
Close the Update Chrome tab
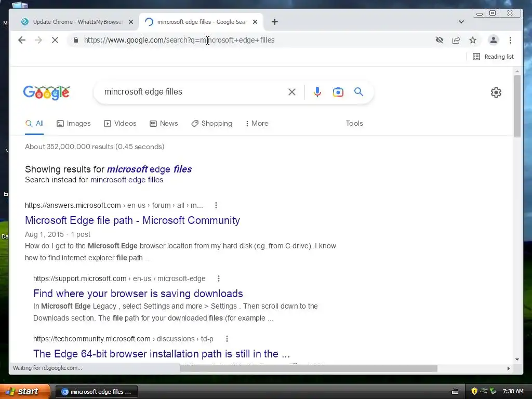pyautogui.click(x=131, y=22)
